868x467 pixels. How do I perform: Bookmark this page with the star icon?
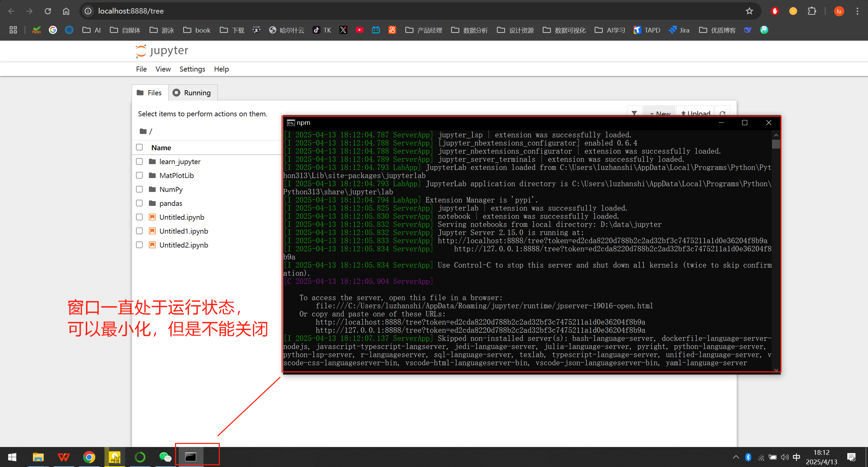pyautogui.click(x=749, y=11)
